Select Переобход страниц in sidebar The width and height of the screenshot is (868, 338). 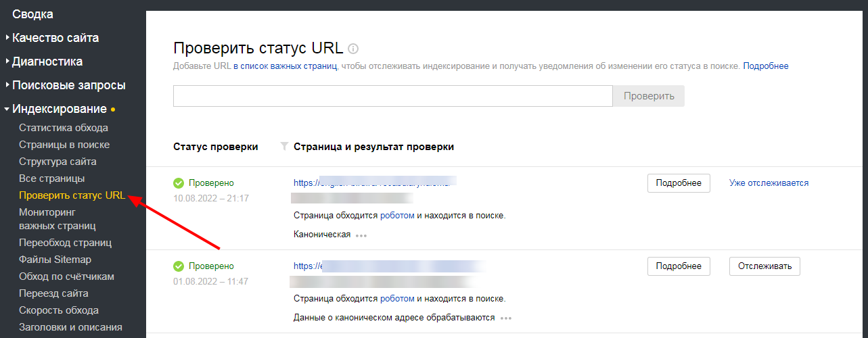[x=65, y=243]
